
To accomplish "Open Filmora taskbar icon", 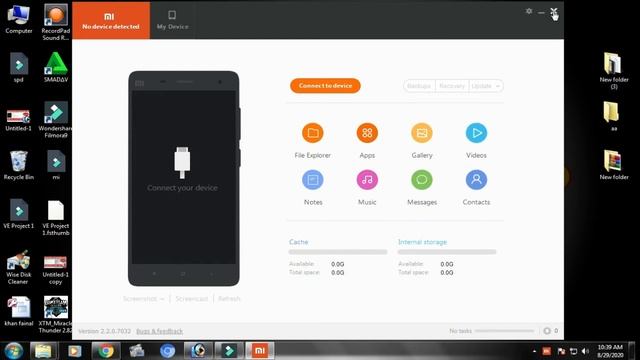I will pyautogui.click(x=229, y=351).
